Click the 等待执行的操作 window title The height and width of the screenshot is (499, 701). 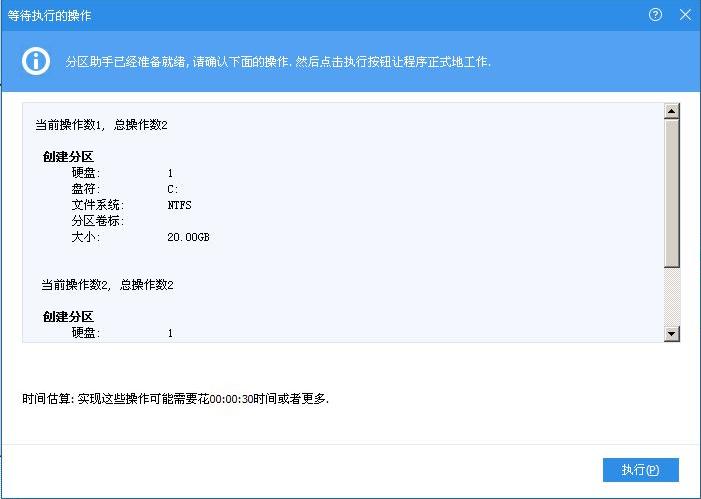(50, 16)
